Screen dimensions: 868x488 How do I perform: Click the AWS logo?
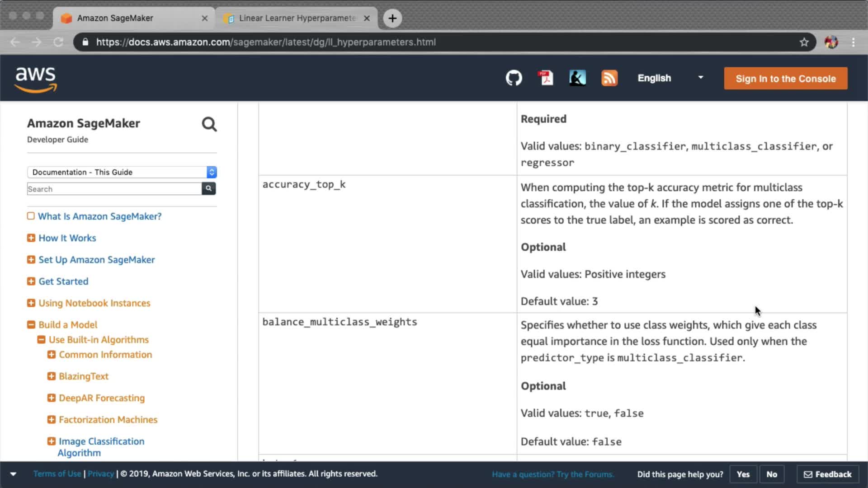tap(36, 80)
